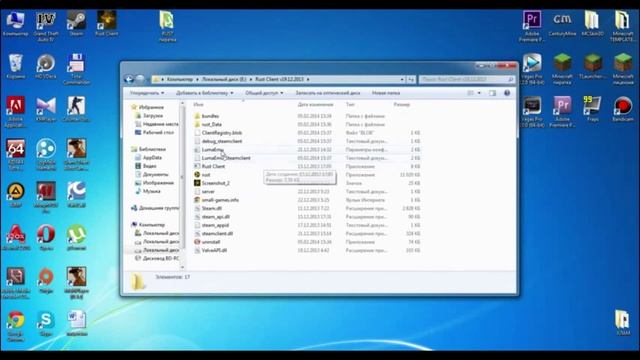Expand arrow after Rust Client in address bar

coord(308,79)
